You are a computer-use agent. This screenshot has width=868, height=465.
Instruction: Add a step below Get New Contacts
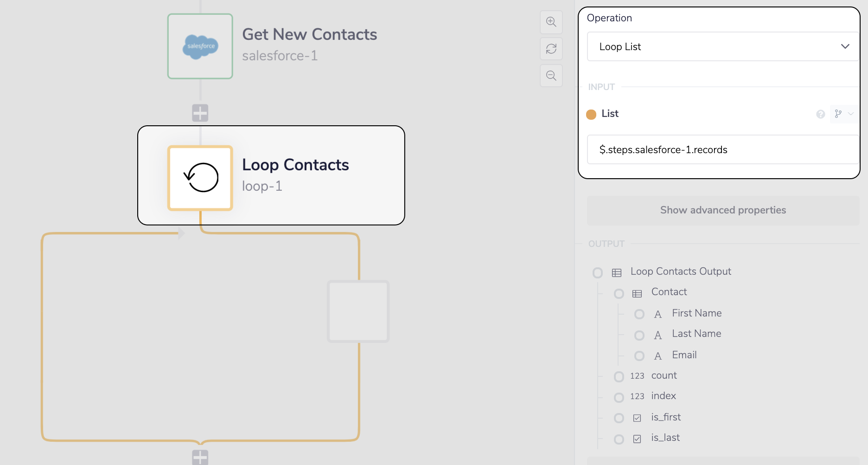tap(200, 112)
